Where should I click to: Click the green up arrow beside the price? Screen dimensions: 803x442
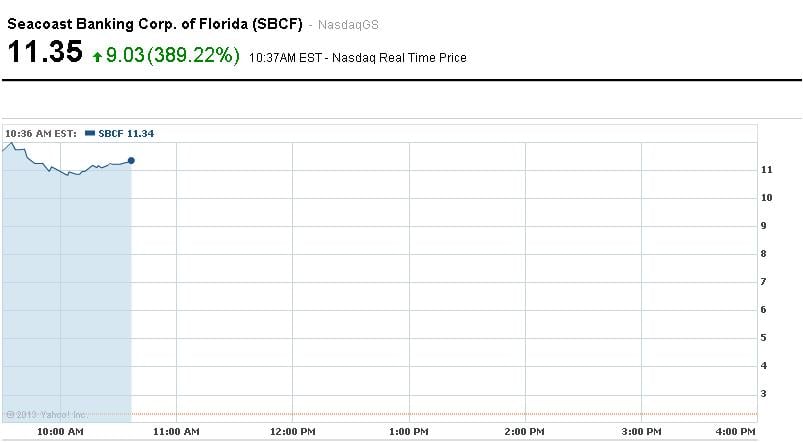[97, 57]
